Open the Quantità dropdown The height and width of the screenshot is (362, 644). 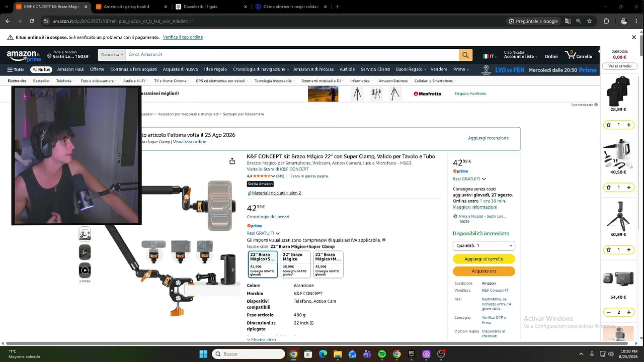(x=484, y=246)
